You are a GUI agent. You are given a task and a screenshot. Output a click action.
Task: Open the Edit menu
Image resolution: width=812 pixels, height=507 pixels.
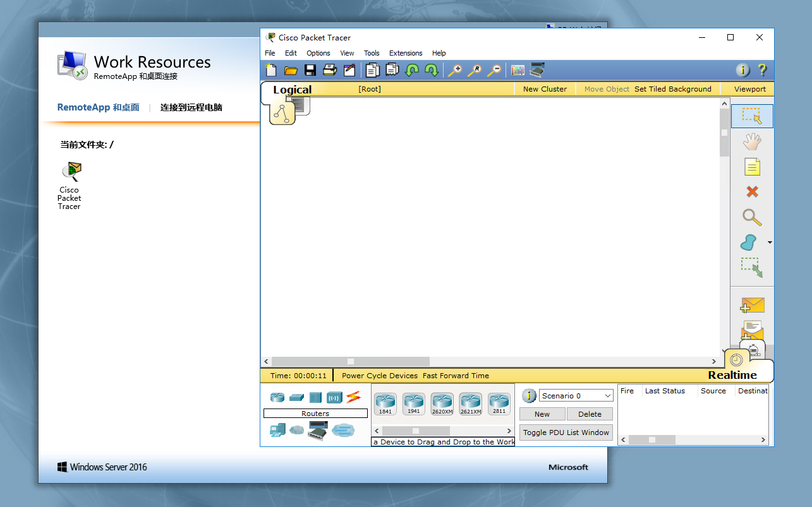(291, 53)
